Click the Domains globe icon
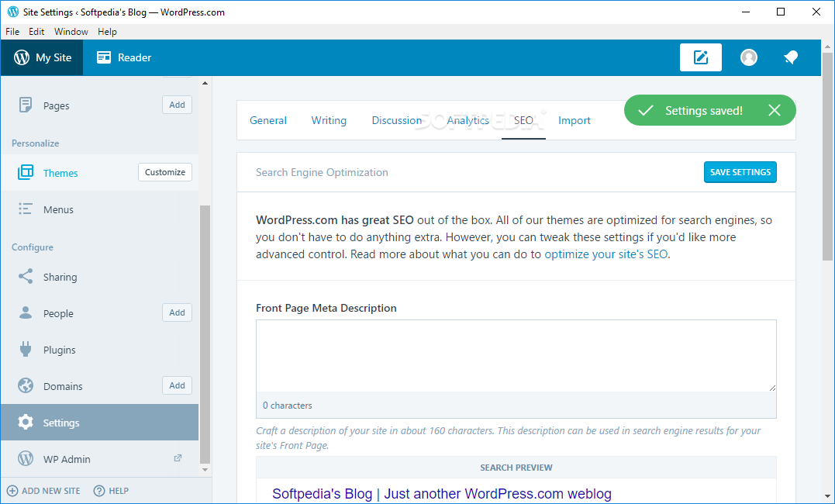 pos(25,385)
